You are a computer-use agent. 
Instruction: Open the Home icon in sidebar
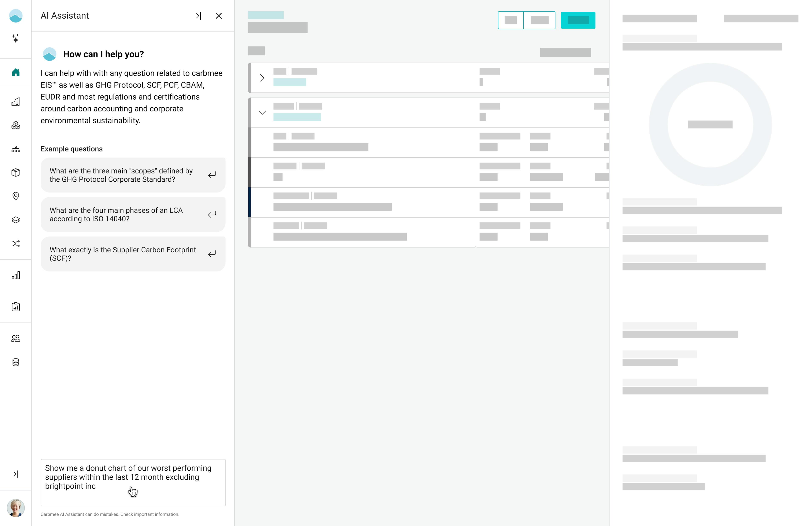[16, 72]
